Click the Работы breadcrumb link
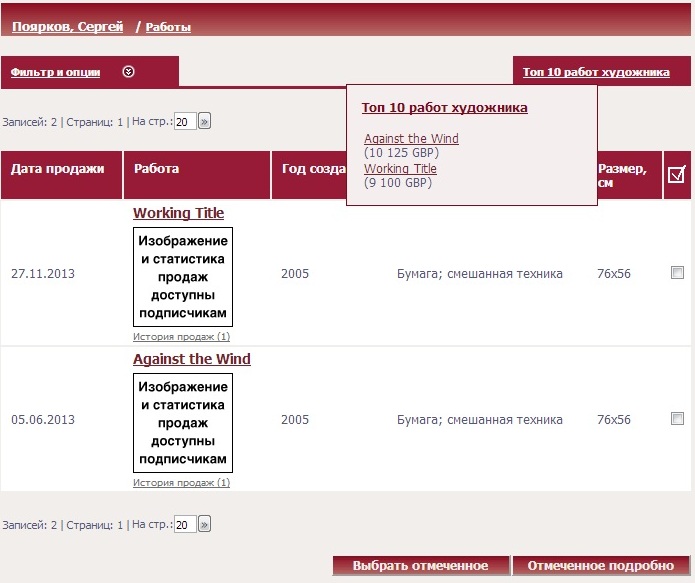Image resolution: width=695 pixels, height=583 pixels. [x=168, y=28]
